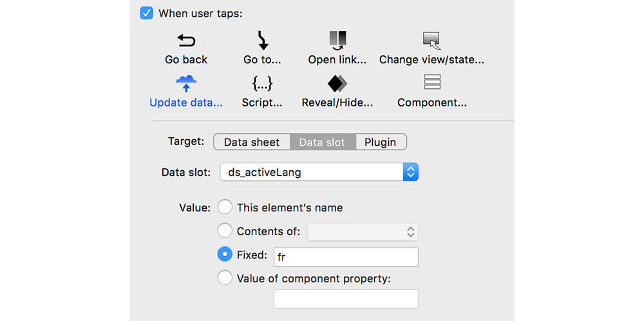This screenshot has height=321, width=644.
Task: Click the Fixed field containing fr
Action: point(346,257)
